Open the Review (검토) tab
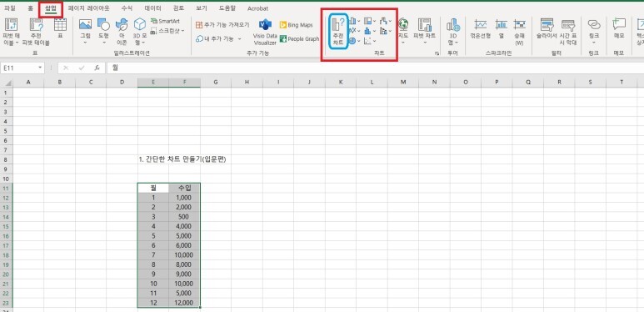 (x=178, y=8)
